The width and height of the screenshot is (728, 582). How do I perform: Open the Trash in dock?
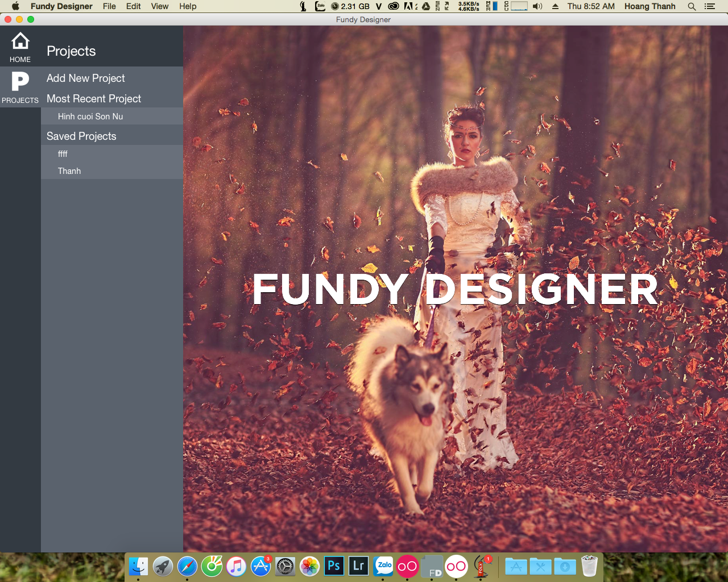tap(590, 566)
